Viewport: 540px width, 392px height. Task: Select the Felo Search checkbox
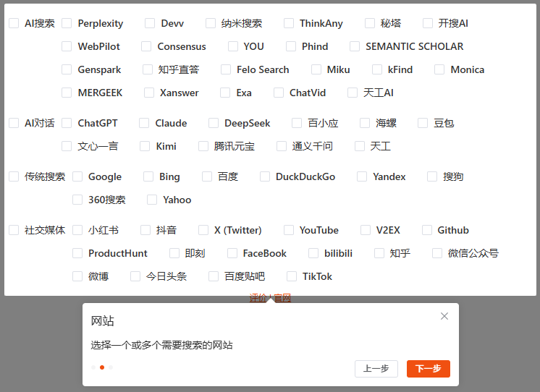pos(226,69)
